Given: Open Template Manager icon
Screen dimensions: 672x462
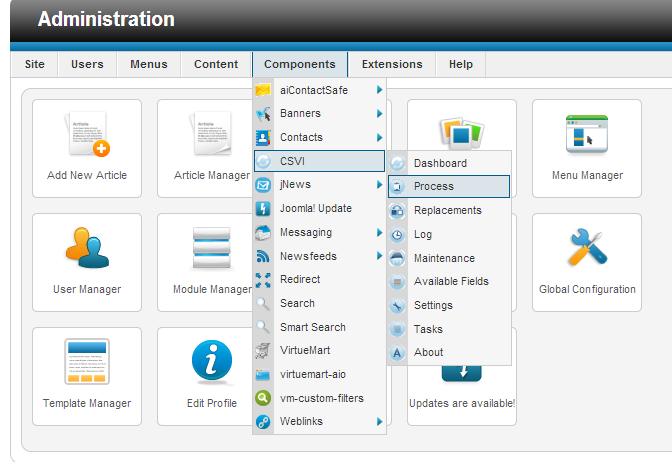Looking at the screenshot, I should (87, 361).
